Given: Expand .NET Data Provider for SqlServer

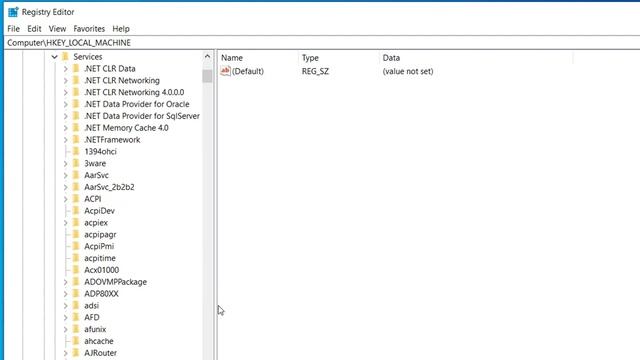Looking at the screenshot, I should click(66, 116).
